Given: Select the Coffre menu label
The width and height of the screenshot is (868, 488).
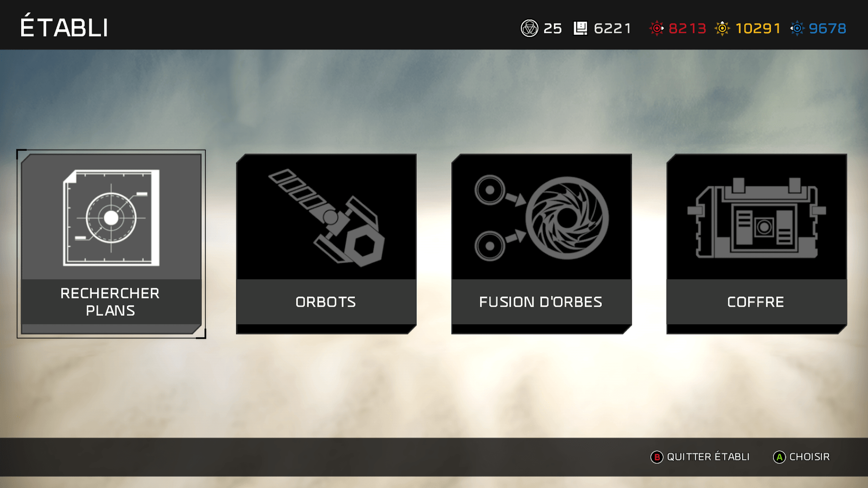Looking at the screenshot, I should pyautogui.click(x=755, y=302).
